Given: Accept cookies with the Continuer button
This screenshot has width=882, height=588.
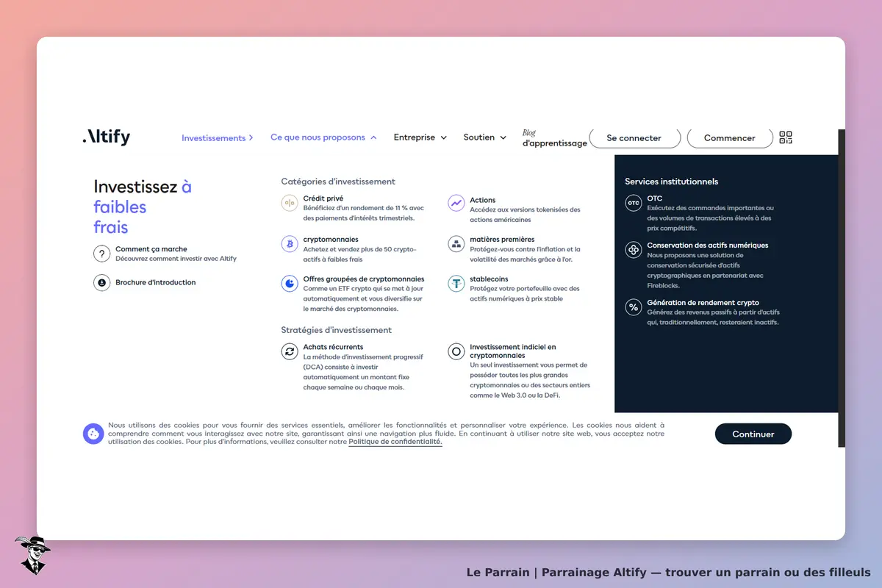Looking at the screenshot, I should (753, 434).
